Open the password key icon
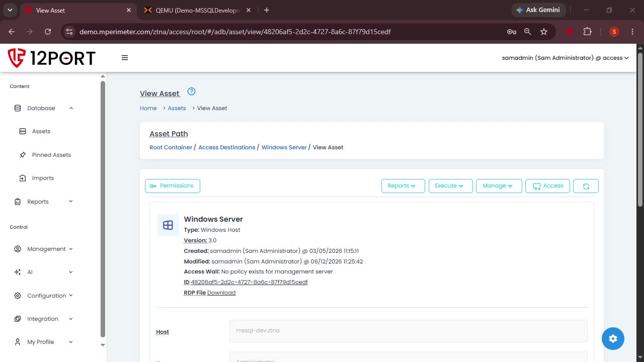The width and height of the screenshot is (644, 362). (x=512, y=32)
